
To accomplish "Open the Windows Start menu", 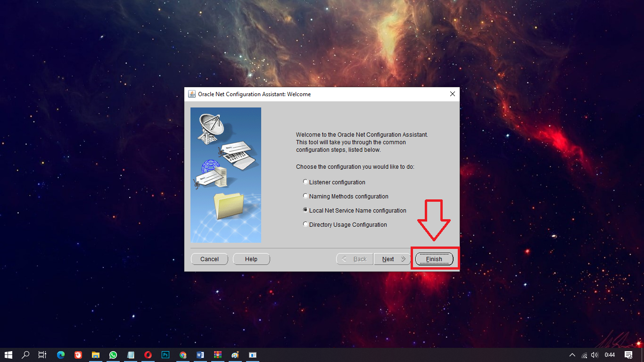I will [x=8, y=355].
